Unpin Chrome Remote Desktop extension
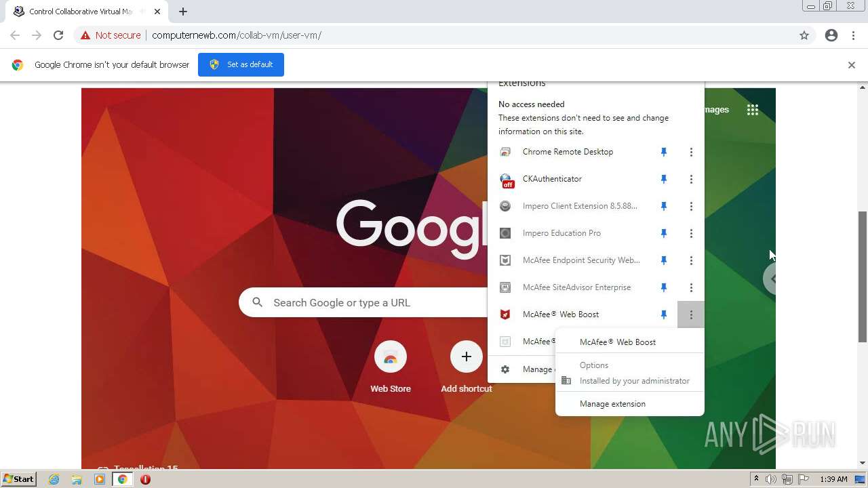The width and height of the screenshot is (868, 488). (x=664, y=152)
